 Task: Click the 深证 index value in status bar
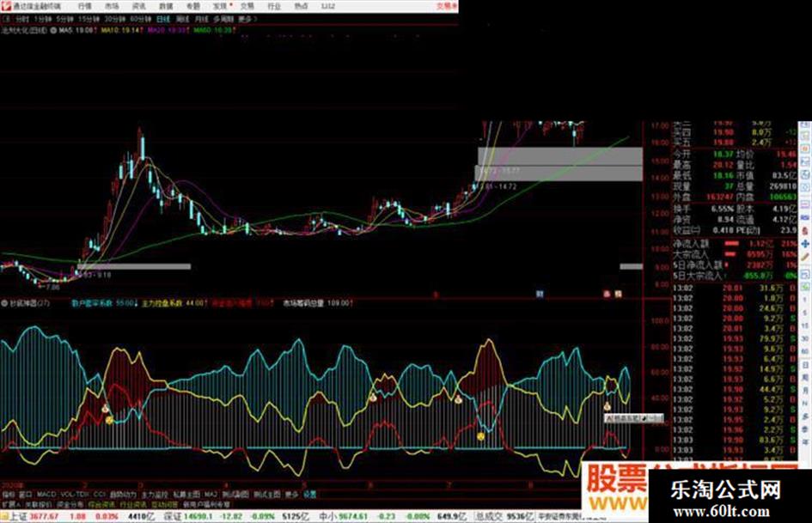click(198, 516)
